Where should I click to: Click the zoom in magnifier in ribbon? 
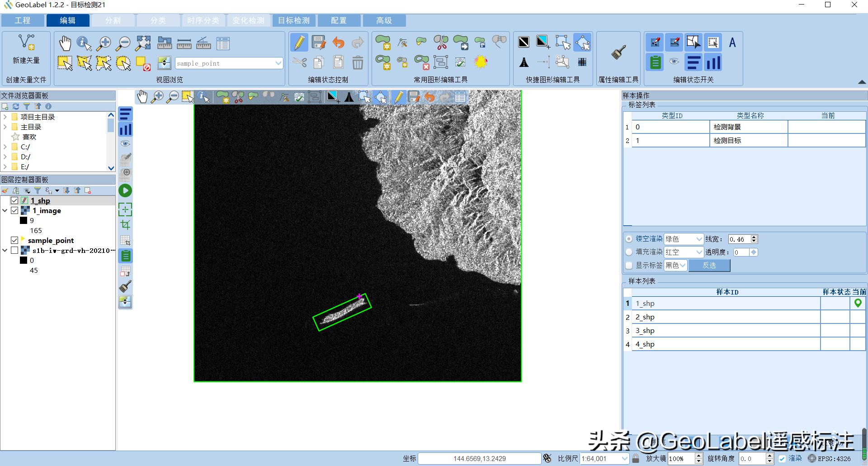point(104,43)
